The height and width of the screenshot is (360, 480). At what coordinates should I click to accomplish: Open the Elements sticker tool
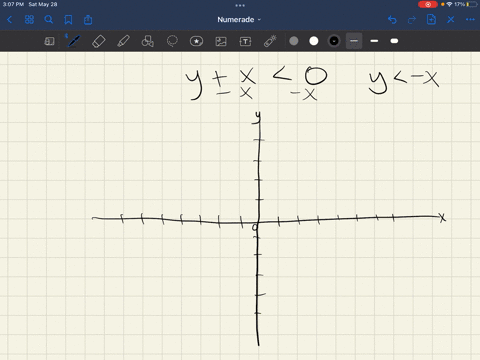tap(196, 41)
